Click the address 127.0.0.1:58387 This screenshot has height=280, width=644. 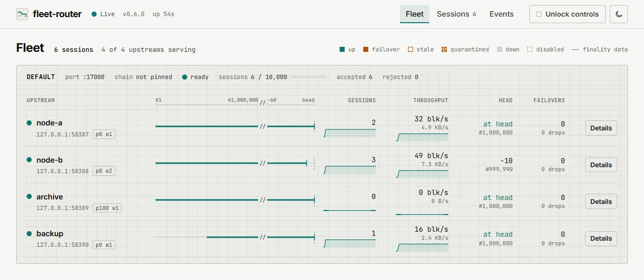62,134
